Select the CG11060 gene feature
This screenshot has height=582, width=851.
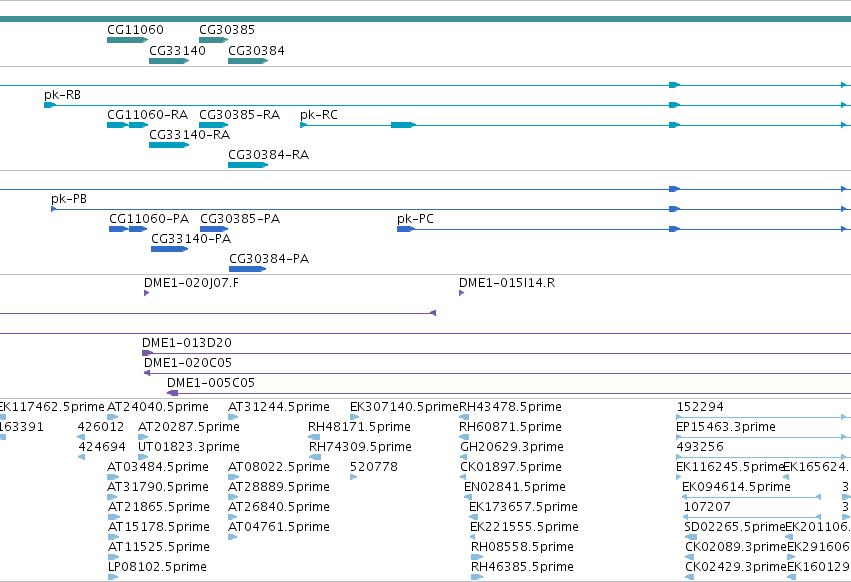tap(128, 40)
